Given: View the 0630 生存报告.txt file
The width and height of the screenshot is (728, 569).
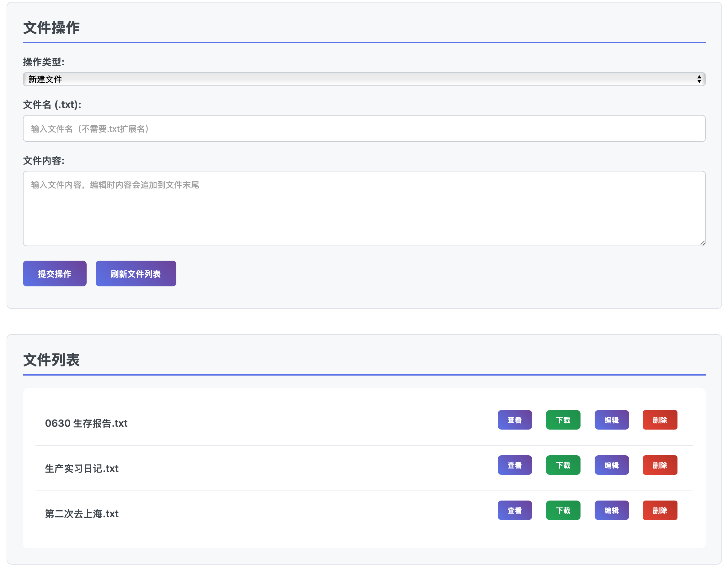Looking at the screenshot, I should click(515, 420).
